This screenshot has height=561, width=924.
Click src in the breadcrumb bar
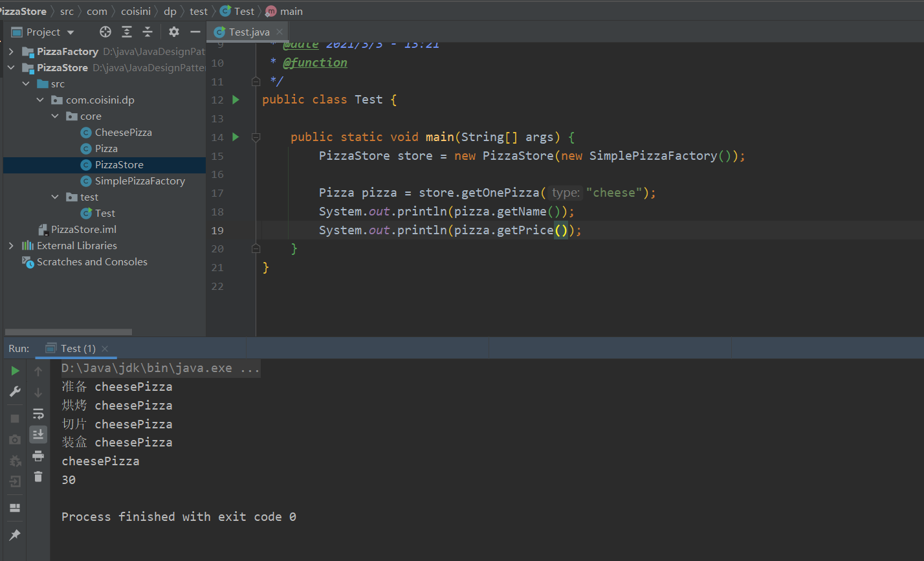(67, 11)
